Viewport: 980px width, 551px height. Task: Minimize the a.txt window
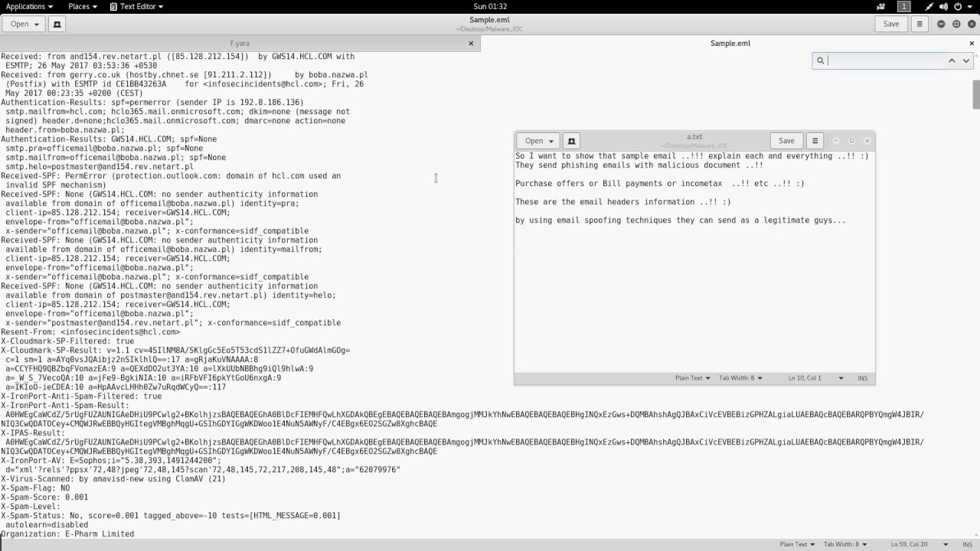836,141
